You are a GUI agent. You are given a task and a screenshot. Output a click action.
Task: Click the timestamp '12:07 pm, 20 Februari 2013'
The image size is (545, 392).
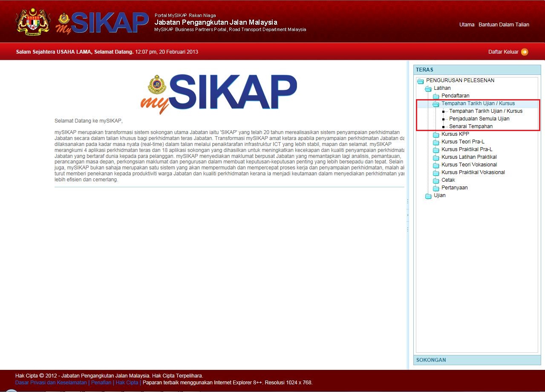coord(167,52)
